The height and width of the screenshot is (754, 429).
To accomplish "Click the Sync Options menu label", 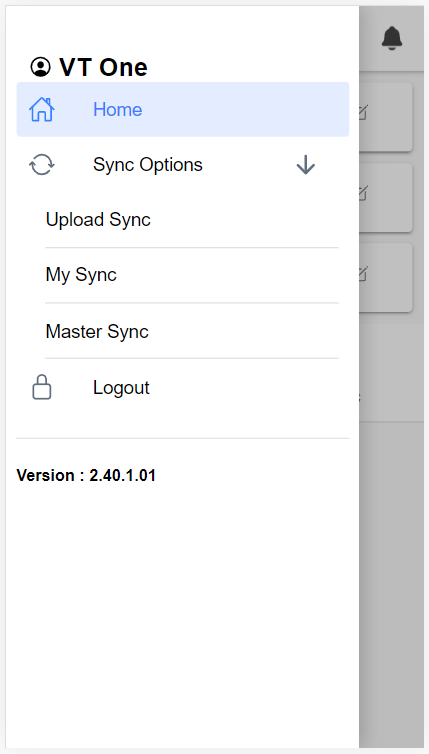I will [x=148, y=164].
